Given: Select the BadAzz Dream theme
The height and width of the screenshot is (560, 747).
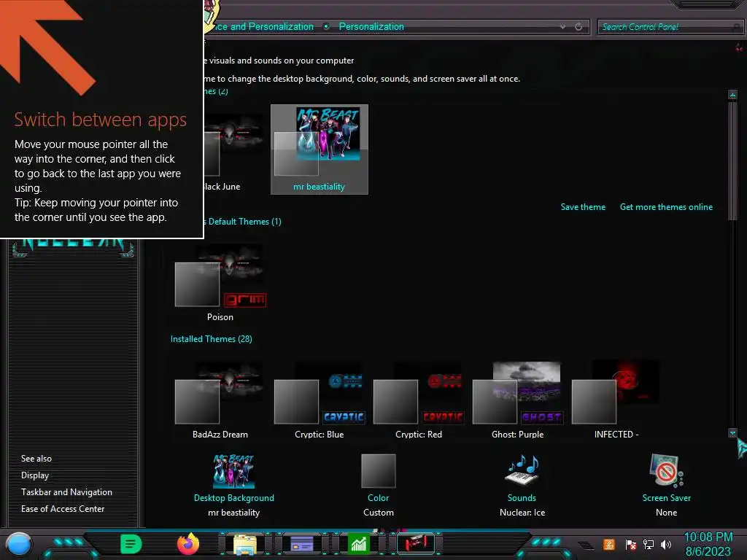Looking at the screenshot, I should click(x=220, y=401).
